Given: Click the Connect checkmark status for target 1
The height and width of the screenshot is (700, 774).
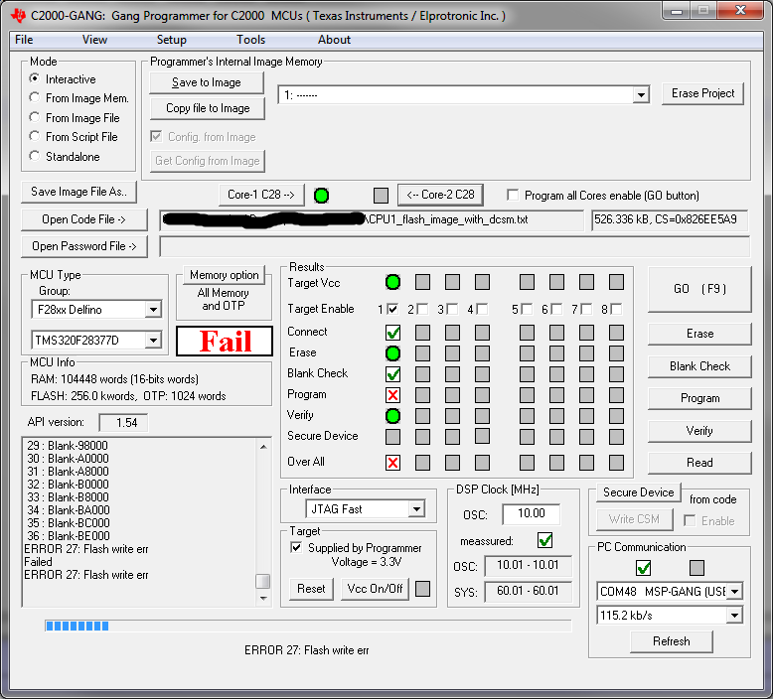Looking at the screenshot, I should click(x=392, y=333).
